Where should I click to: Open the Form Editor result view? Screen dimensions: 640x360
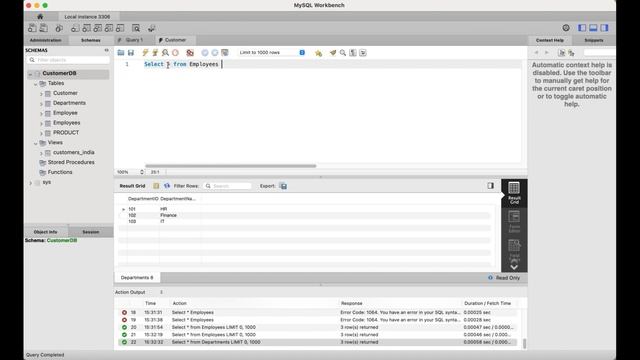[514, 222]
